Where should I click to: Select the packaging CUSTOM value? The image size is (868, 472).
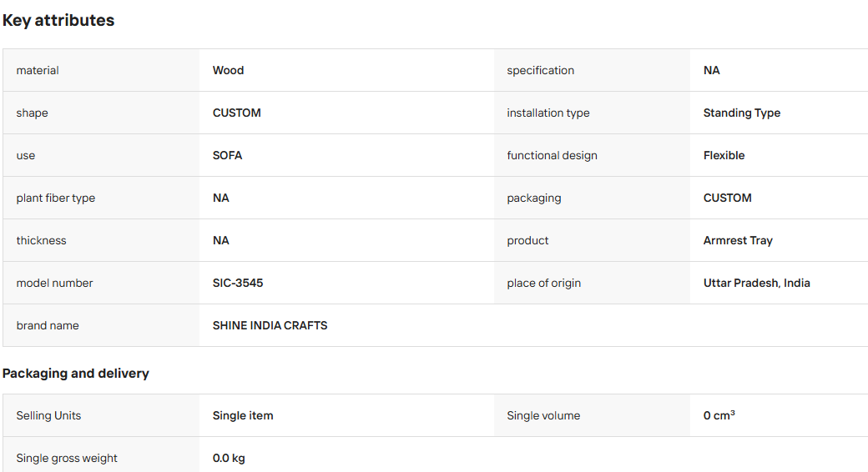728,198
